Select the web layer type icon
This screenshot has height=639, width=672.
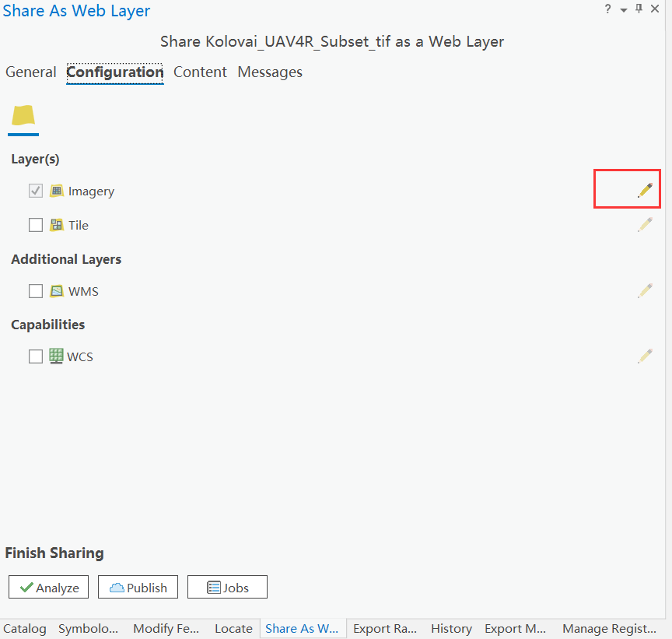[x=23, y=115]
